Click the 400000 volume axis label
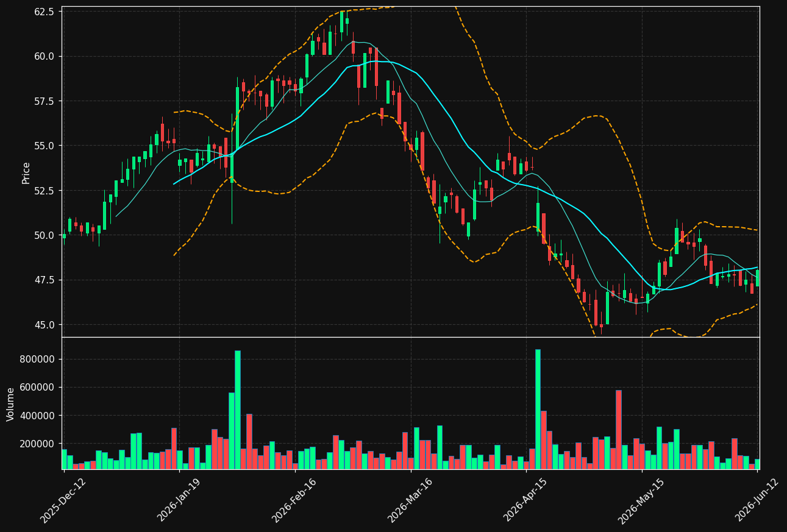Image resolution: width=787 pixels, height=532 pixels. (x=38, y=416)
